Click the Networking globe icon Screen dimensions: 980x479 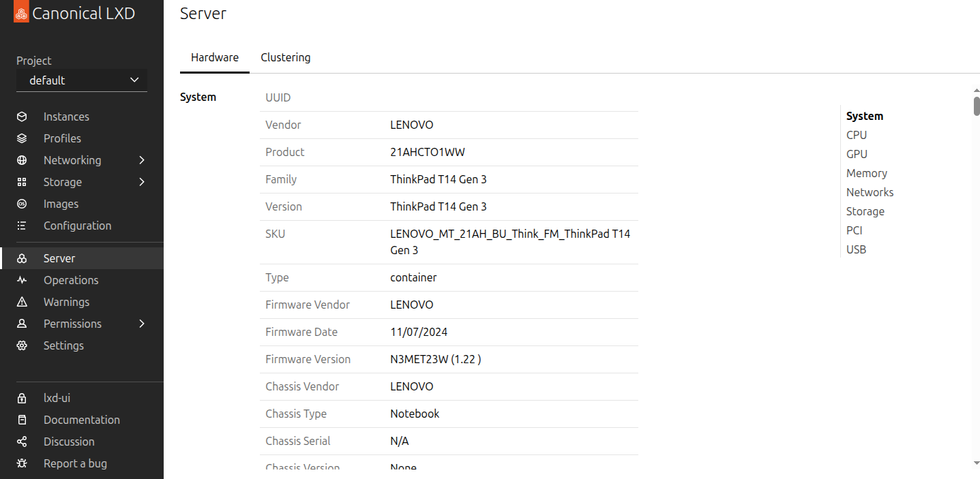22,160
